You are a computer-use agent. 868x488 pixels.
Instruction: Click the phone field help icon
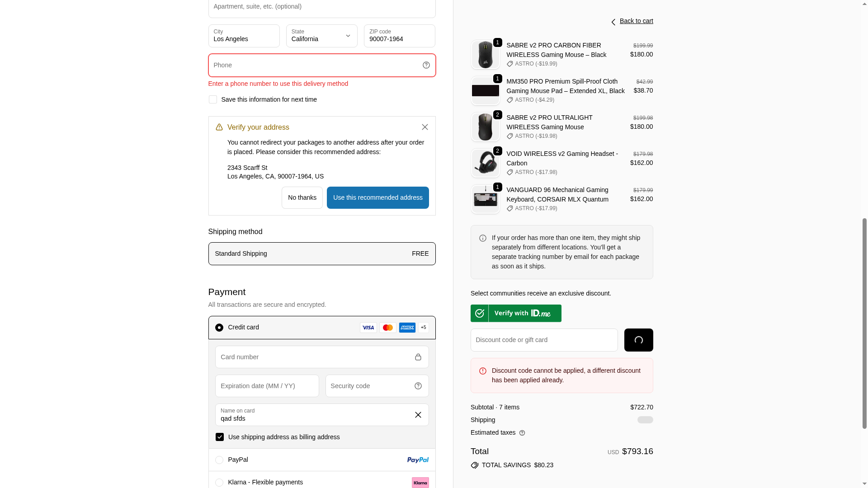point(426,65)
